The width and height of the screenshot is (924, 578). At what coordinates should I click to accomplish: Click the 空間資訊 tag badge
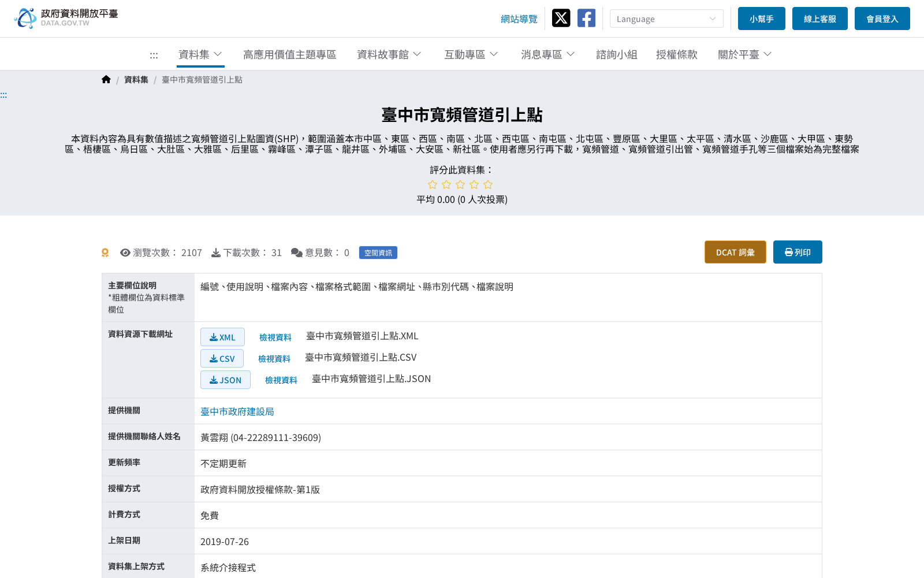[x=378, y=253]
